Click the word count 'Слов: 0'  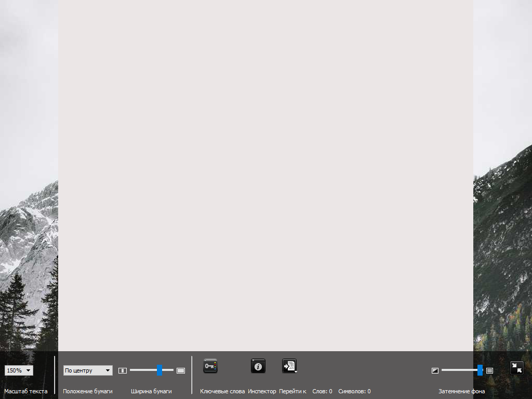(322, 391)
